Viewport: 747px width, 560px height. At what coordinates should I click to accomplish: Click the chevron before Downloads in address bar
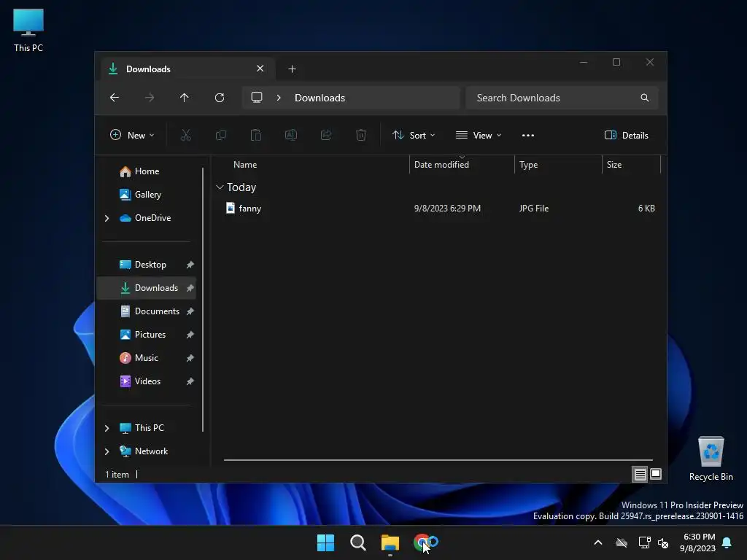point(279,98)
